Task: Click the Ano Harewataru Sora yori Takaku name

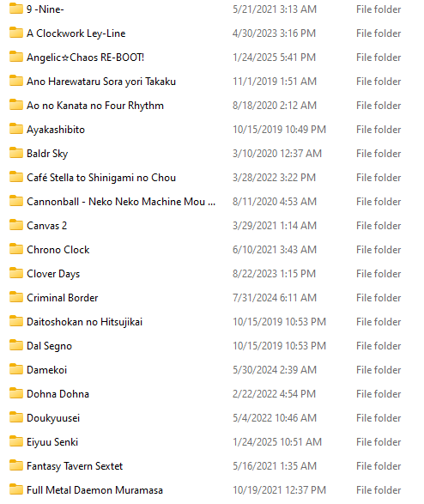Action: pyautogui.click(x=101, y=82)
